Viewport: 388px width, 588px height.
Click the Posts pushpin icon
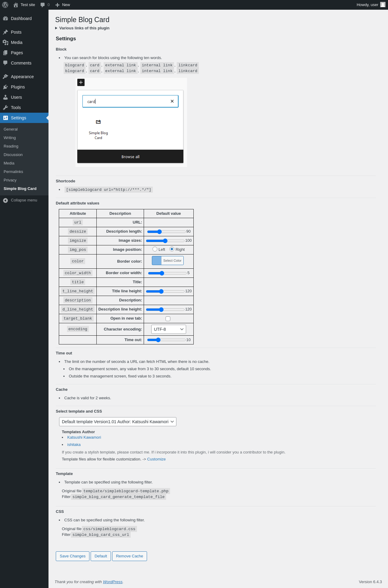5,32
